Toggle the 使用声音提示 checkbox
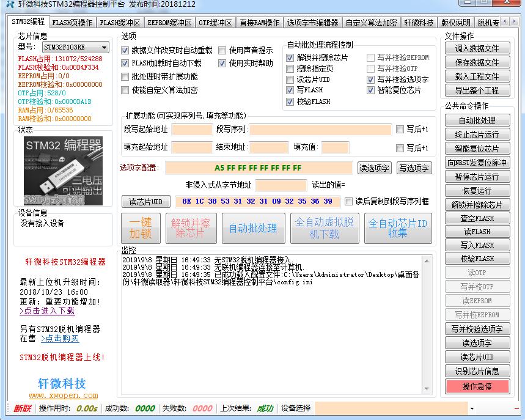The width and height of the screenshot is (525, 420). [222, 51]
